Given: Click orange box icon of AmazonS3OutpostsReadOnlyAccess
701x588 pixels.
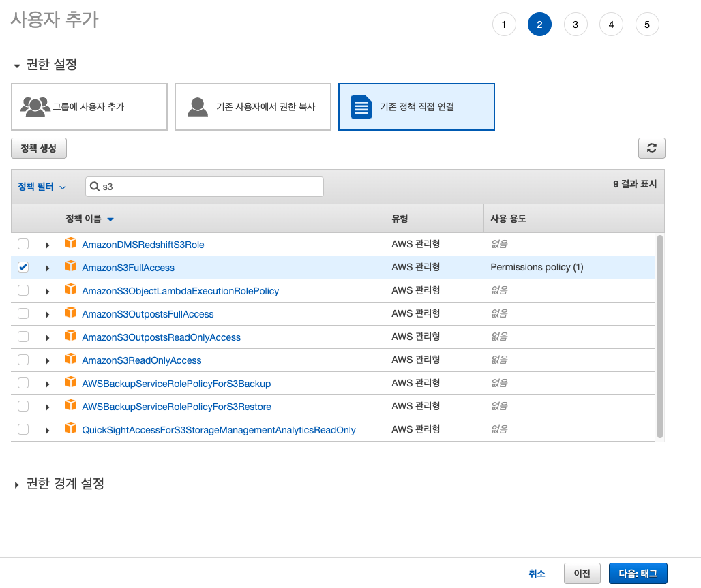Looking at the screenshot, I should 71,335.
